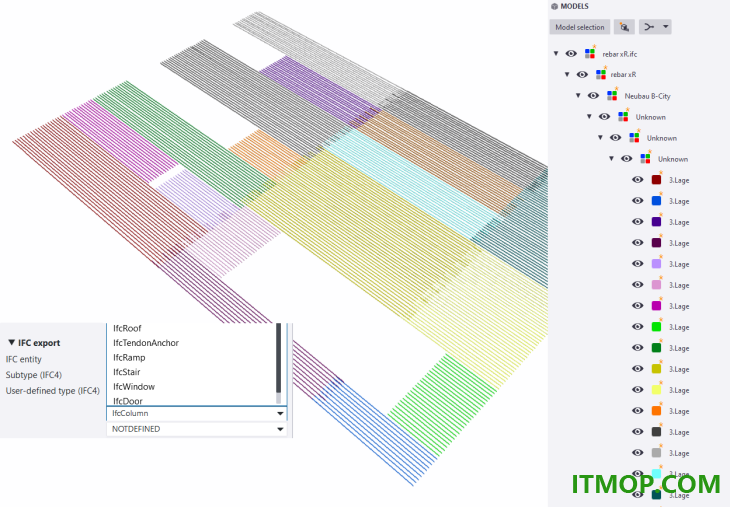Select the 3.Lage label beside indigo swatch

679,222
